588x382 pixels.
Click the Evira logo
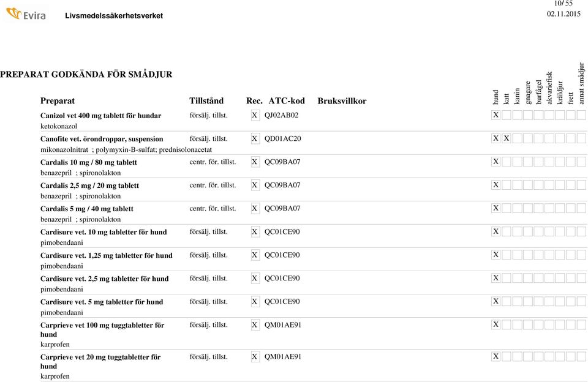[26, 14]
